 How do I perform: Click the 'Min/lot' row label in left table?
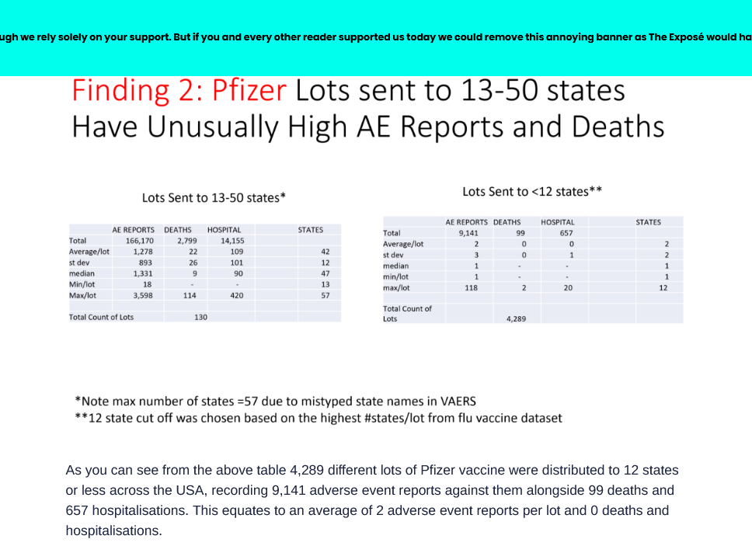(x=82, y=284)
